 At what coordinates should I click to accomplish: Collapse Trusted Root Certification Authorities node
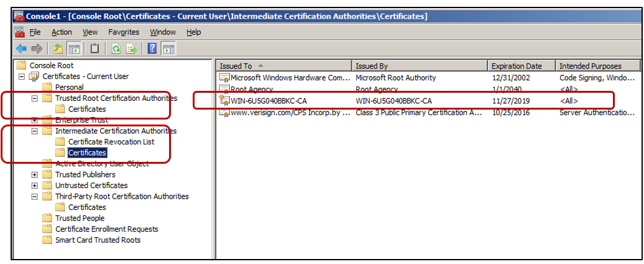pos(35,98)
